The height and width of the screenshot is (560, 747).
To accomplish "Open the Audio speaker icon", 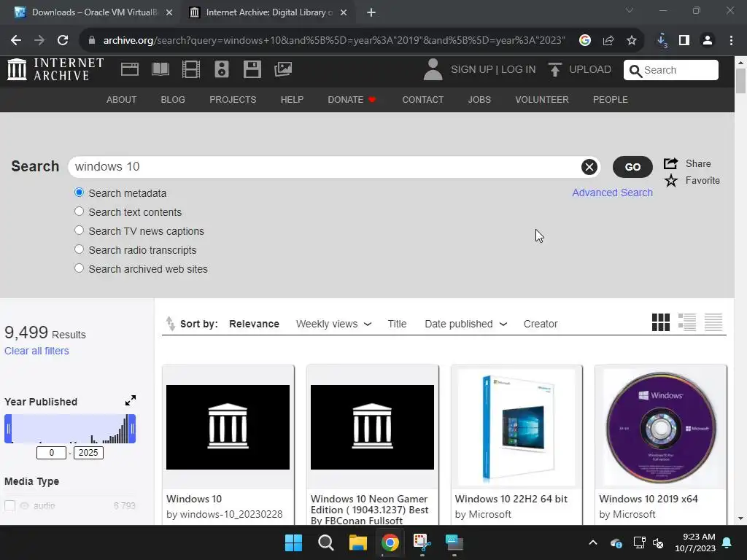I will (222, 69).
